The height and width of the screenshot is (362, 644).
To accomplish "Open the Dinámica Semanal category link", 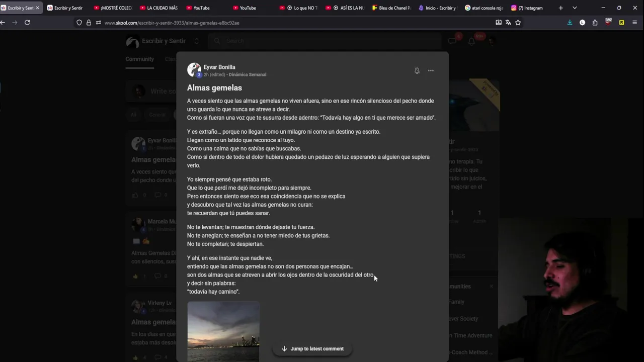I will (248, 74).
